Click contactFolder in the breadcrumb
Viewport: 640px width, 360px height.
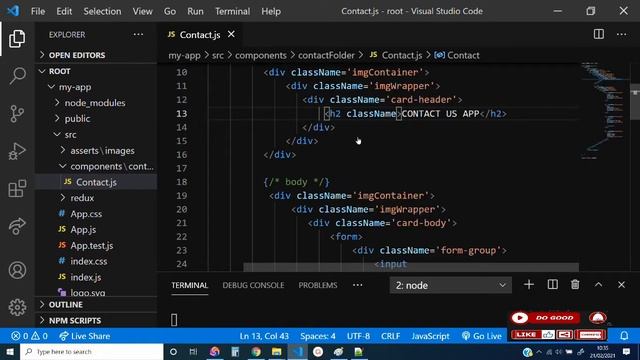(x=326, y=55)
